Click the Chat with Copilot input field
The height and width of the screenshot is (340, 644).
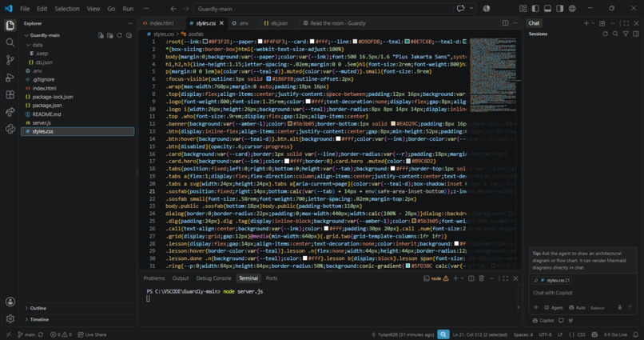click(582, 293)
